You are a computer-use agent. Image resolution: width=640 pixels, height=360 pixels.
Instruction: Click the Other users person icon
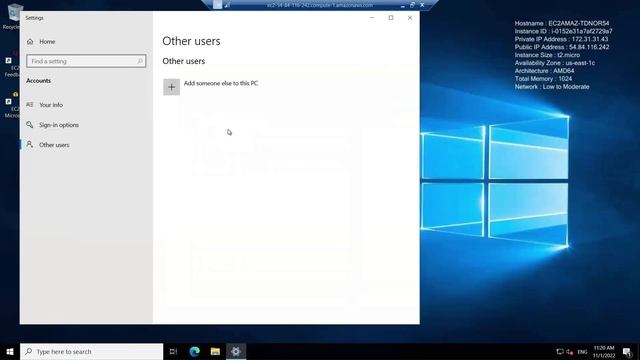[x=30, y=144]
